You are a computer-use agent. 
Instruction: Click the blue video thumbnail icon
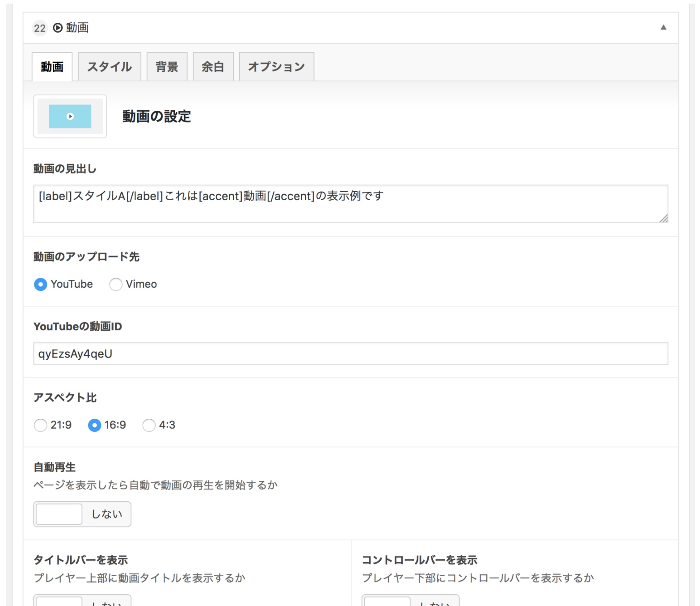[x=70, y=117]
